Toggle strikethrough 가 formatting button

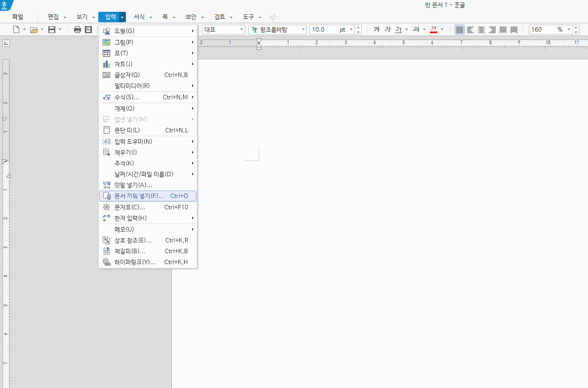click(x=416, y=30)
